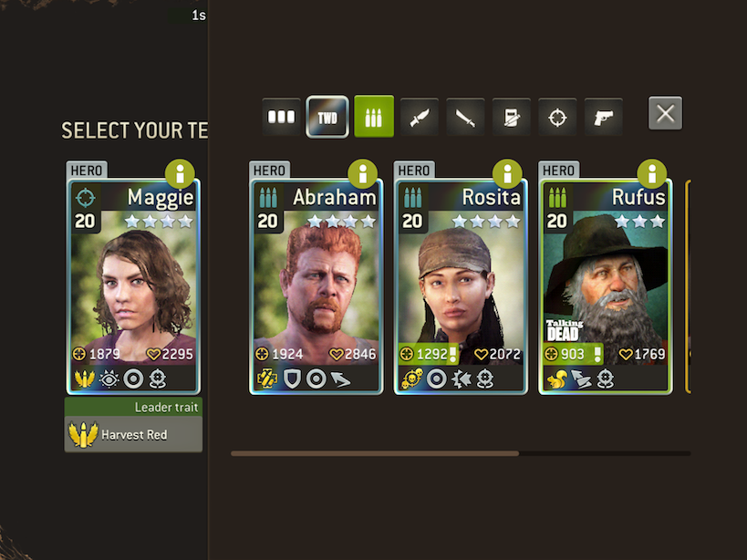Click the Harvest Red leader trait

point(133,434)
